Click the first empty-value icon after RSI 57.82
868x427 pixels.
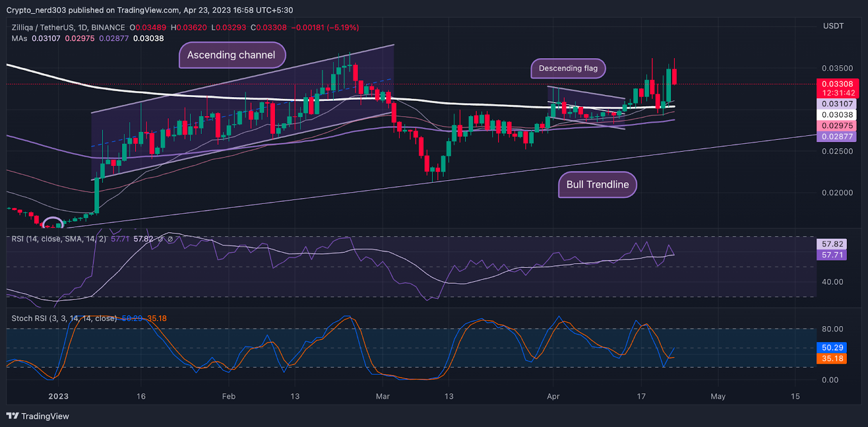(161, 239)
